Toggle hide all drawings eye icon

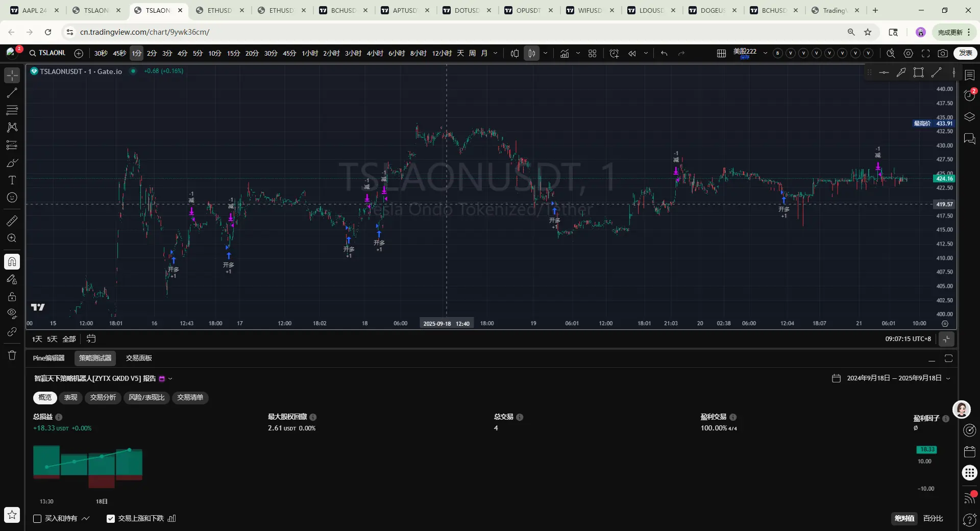pos(12,313)
